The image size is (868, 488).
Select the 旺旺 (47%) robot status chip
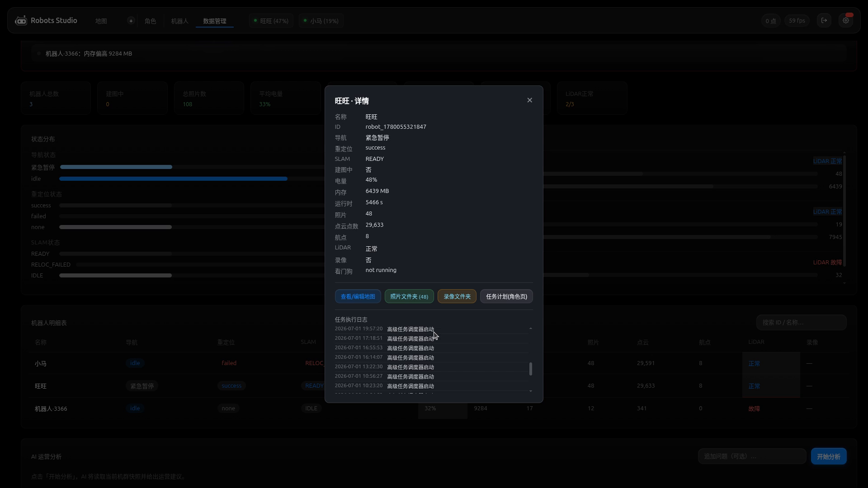[x=271, y=21]
